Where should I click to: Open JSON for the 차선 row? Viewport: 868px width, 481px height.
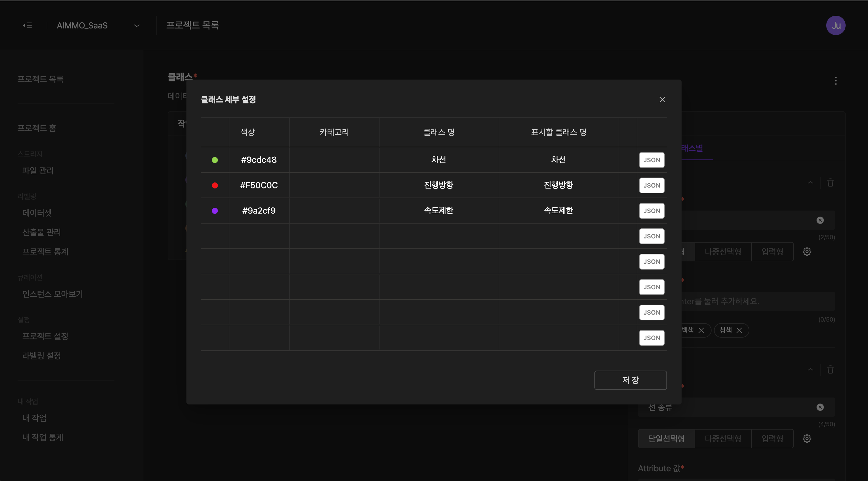[652, 160]
